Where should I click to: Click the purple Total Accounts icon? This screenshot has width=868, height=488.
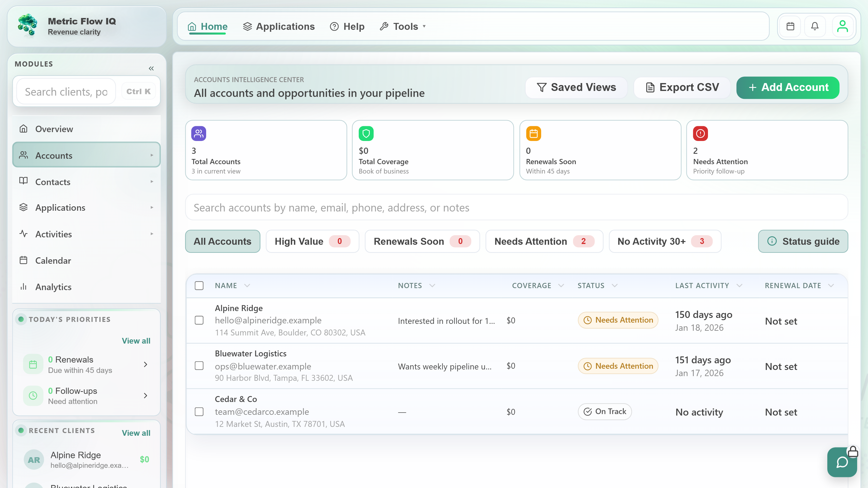coord(199,134)
